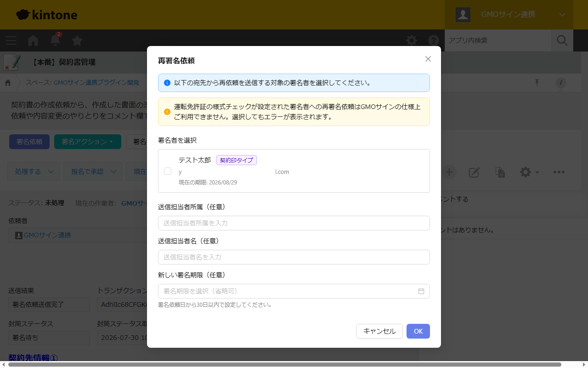This screenshot has height=368, width=588.
Task: Click the kintone logo
Action: 46,15
